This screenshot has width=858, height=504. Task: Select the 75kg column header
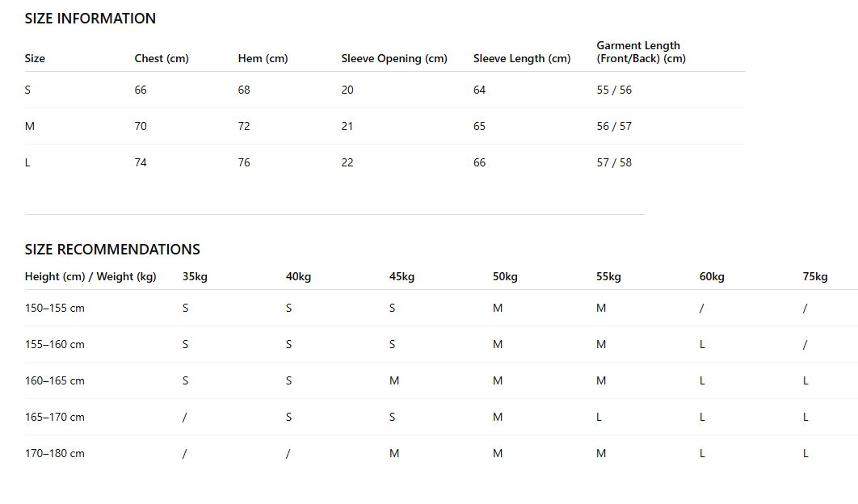click(815, 277)
